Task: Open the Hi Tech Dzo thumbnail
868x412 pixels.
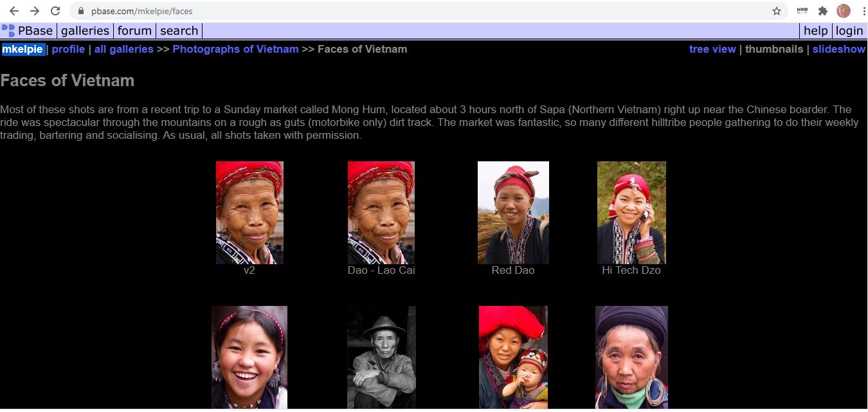Action: tap(631, 213)
